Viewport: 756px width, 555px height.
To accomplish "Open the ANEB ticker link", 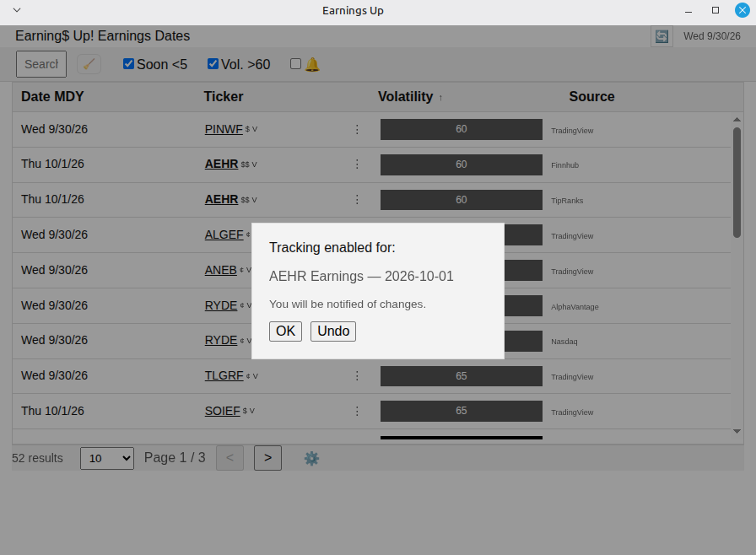I will [221, 270].
